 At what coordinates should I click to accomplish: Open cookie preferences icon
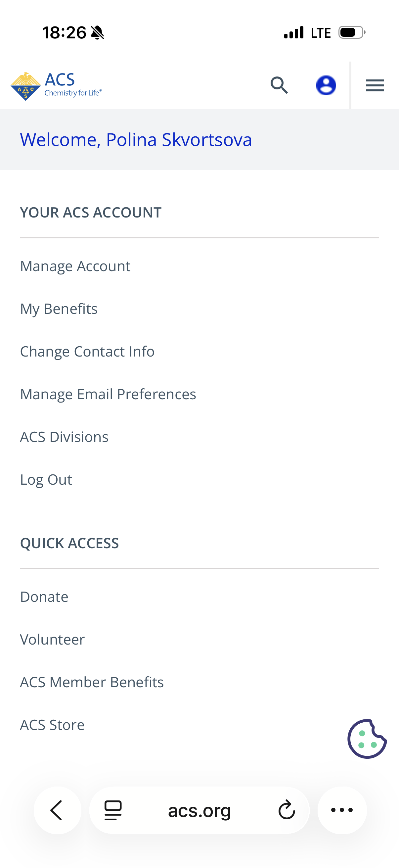pyautogui.click(x=367, y=739)
